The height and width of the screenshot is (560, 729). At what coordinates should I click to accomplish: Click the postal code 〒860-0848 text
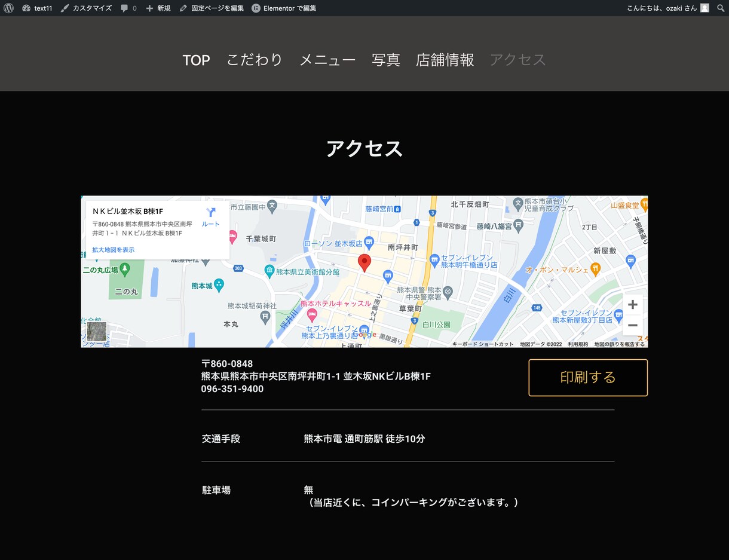tap(227, 364)
